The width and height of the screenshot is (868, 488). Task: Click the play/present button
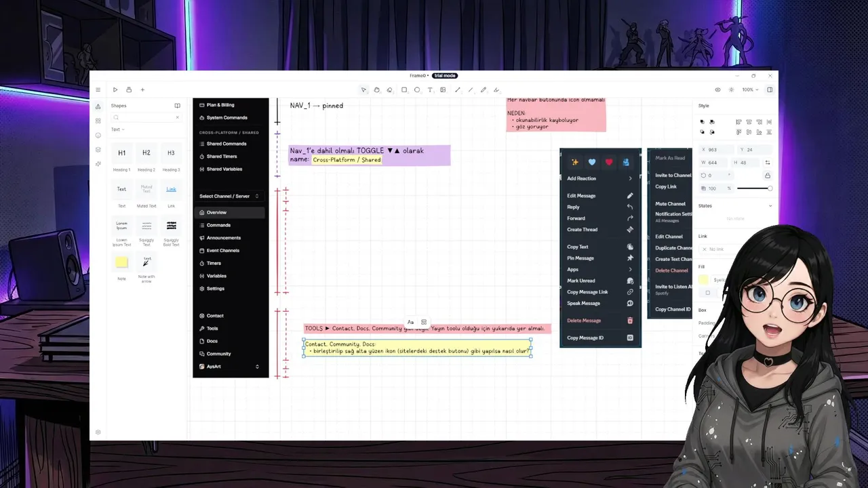(x=115, y=89)
